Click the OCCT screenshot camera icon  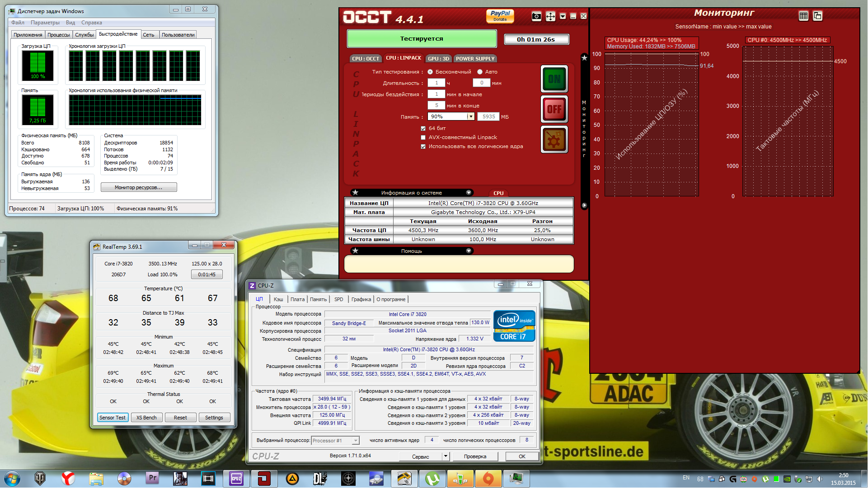coord(536,17)
